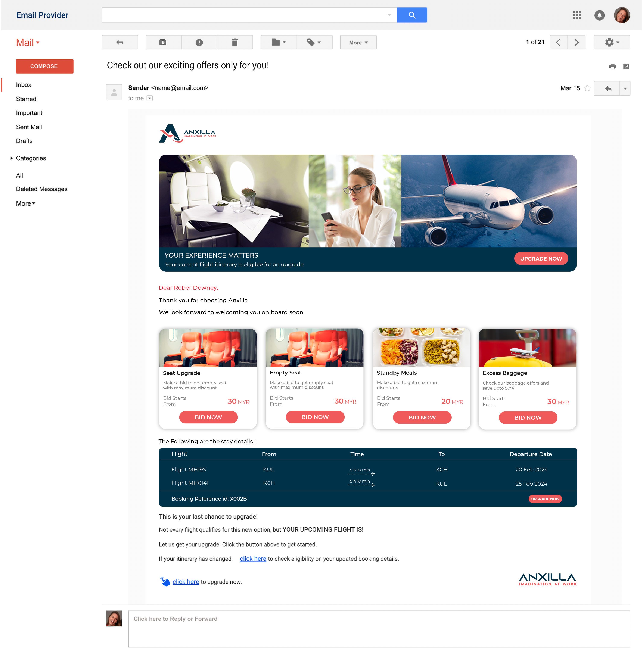This screenshot has height=672, width=643.
Task: Open the Inbox folder
Action: (23, 85)
